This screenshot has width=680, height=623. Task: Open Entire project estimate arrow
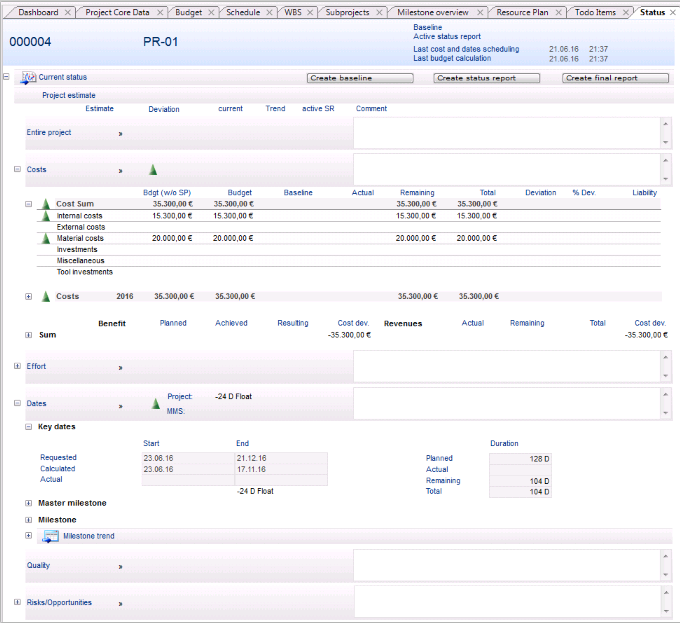121,134
